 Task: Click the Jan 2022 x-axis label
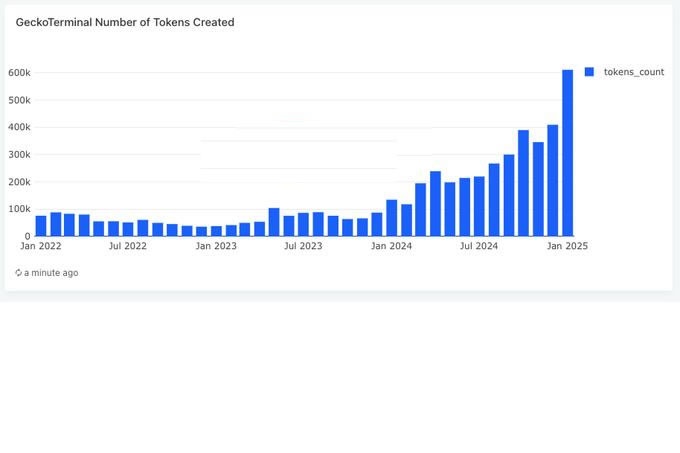41,246
